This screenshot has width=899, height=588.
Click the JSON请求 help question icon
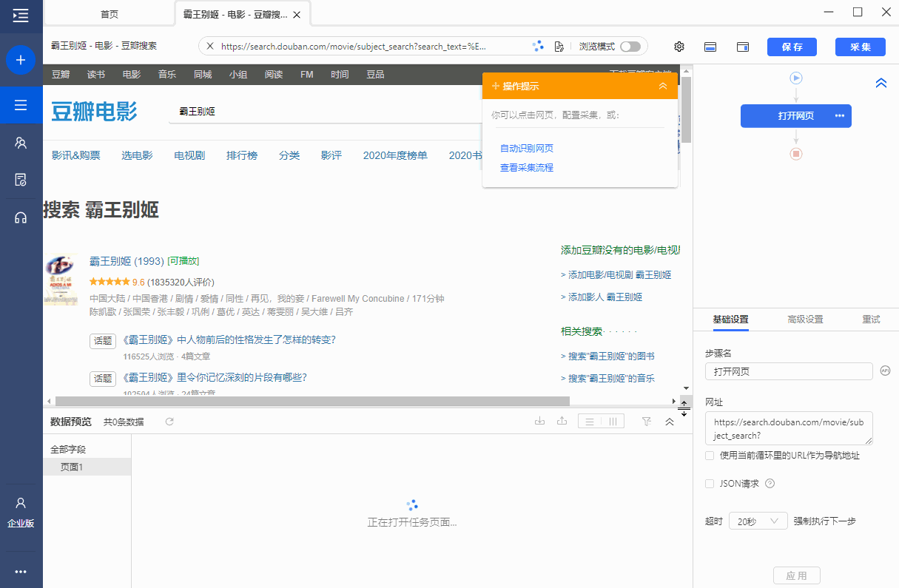click(x=770, y=484)
